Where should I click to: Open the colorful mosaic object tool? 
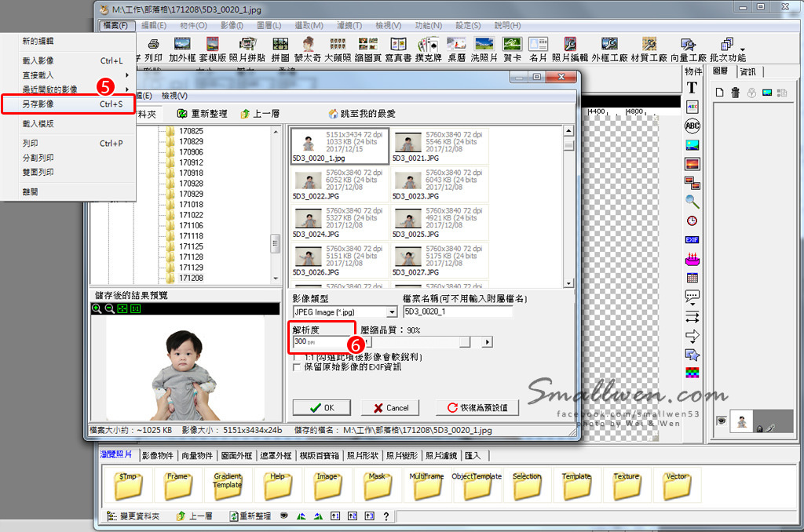pyautogui.click(x=693, y=373)
